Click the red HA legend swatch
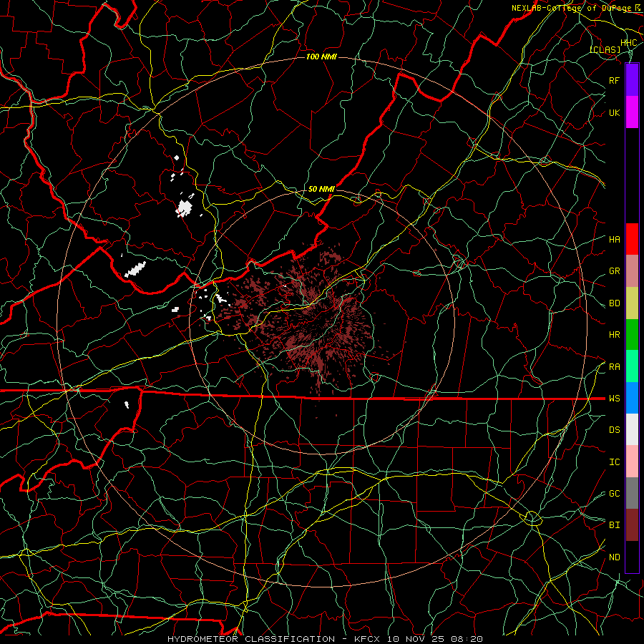The width and height of the screenshot is (644, 644). coord(632,239)
